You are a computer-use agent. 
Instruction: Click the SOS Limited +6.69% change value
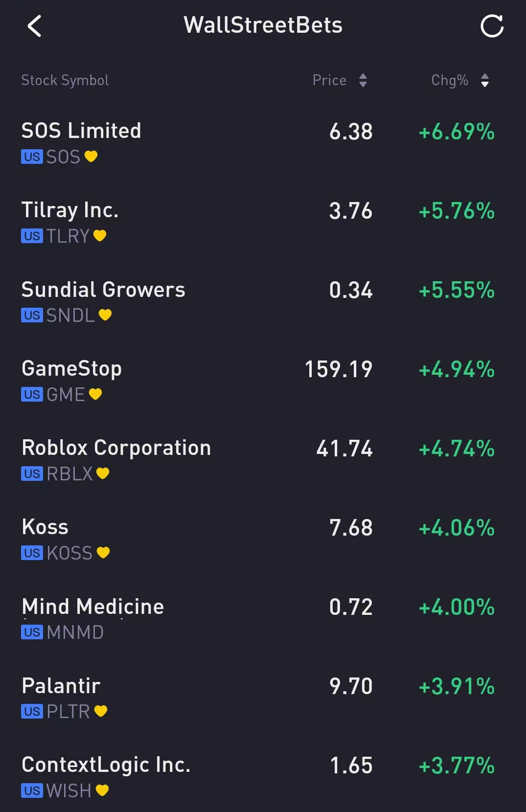457,132
